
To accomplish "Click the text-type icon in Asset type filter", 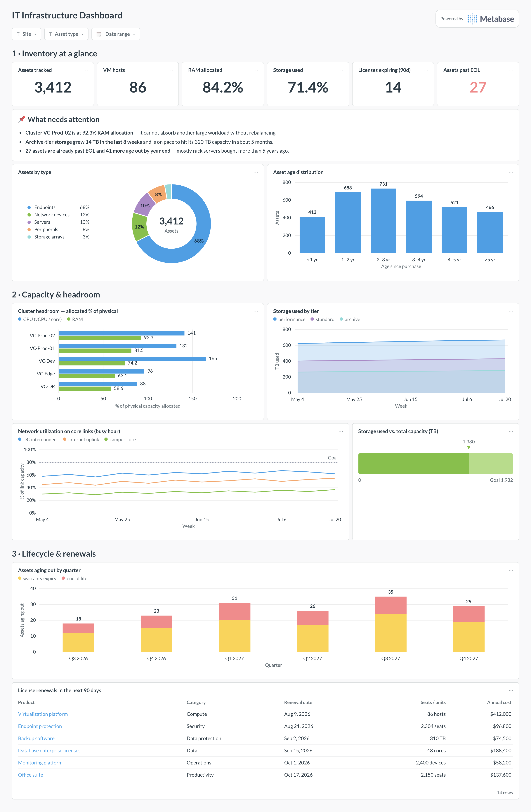I will pyautogui.click(x=51, y=34).
